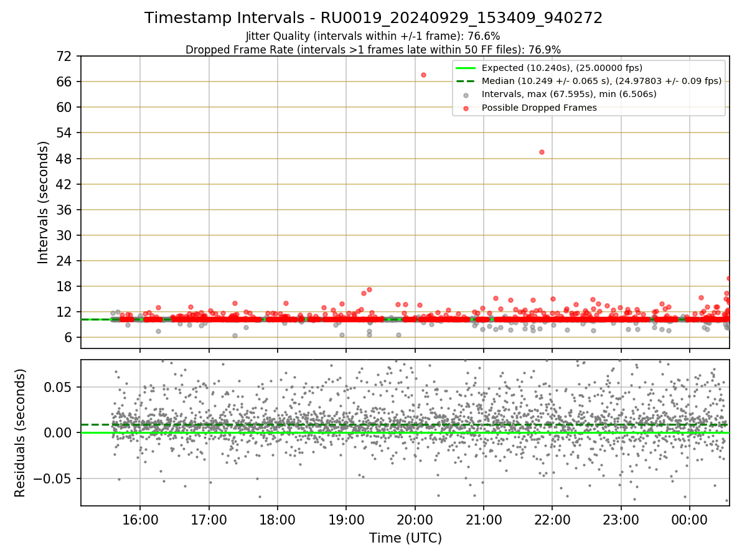The height and width of the screenshot is (560, 747).
Task: Click the Expected (10.240s) legend entry
Action: point(562,68)
